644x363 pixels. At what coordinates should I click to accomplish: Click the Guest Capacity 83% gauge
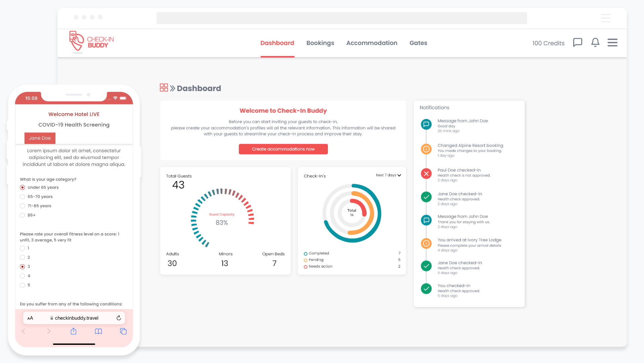point(222,218)
